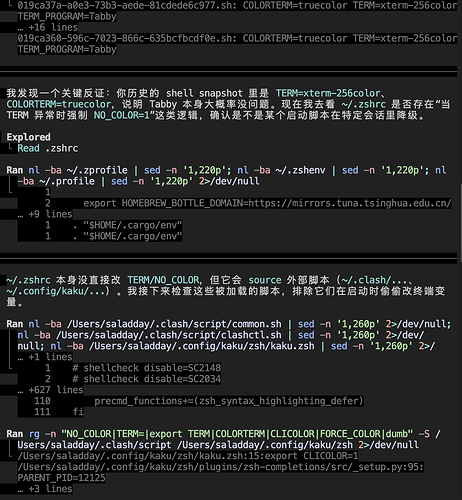Image resolution: width=462 pixels, height=500 pixels.
Task: Click the "Ran nl -ba ~/.zprofile" command
Action: click(x=226, y=176)
